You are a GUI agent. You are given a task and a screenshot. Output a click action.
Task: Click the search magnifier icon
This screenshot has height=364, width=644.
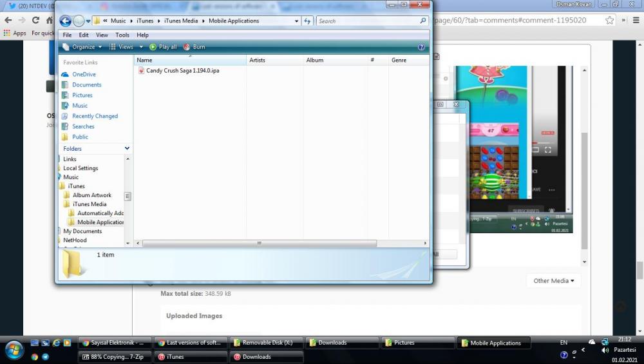(423, 21)
